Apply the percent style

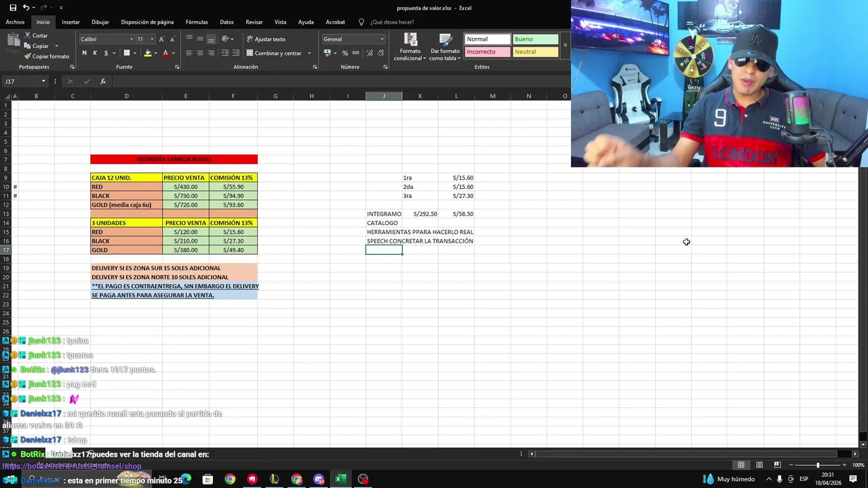(x=345, y=53)
